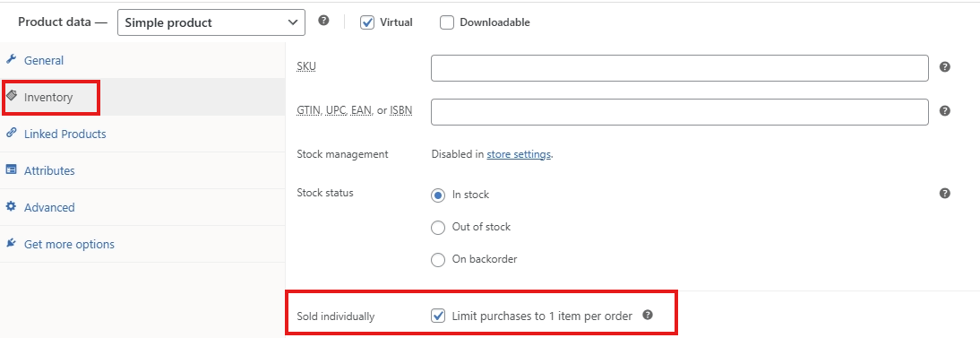Click the gear icon beside Advanced
The image size is (980, 338).
click(11, 206)
